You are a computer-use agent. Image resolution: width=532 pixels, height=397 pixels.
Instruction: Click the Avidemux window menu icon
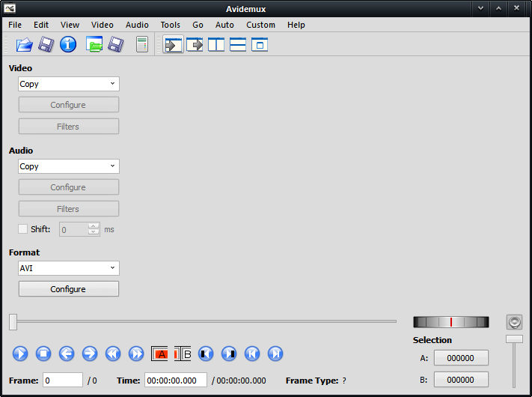10,8
